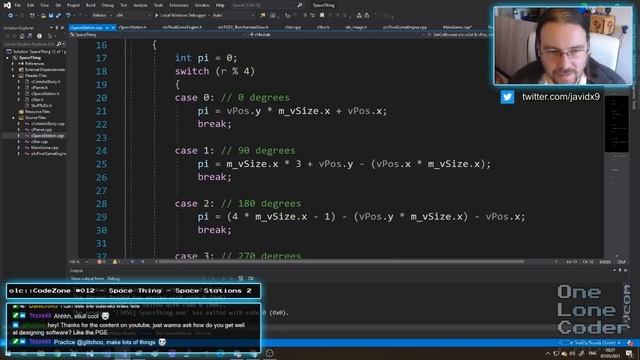Select the Resource Files folder
The width and height of the screenshot is (640, 360).
(x=37, y=111)
